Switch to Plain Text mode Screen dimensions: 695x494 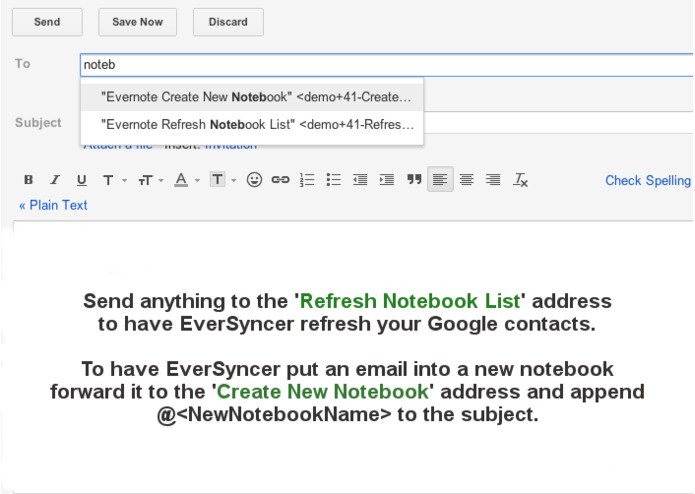(x=53, y=205)
